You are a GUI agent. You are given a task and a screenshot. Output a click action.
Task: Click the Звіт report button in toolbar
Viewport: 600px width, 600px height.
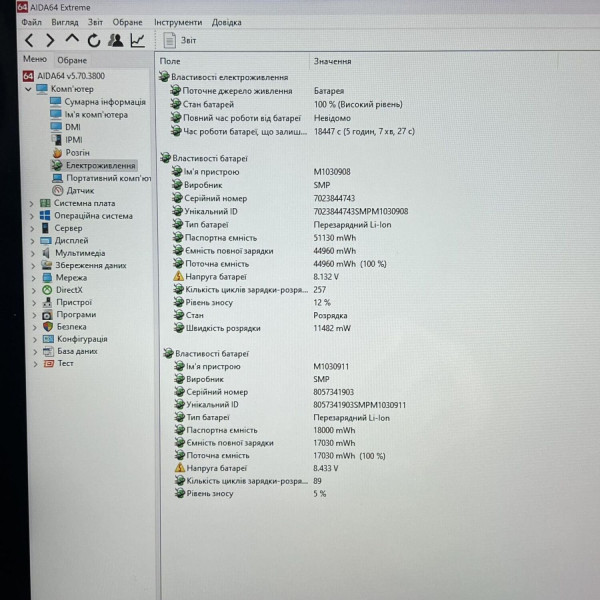(x=180, y=40)
